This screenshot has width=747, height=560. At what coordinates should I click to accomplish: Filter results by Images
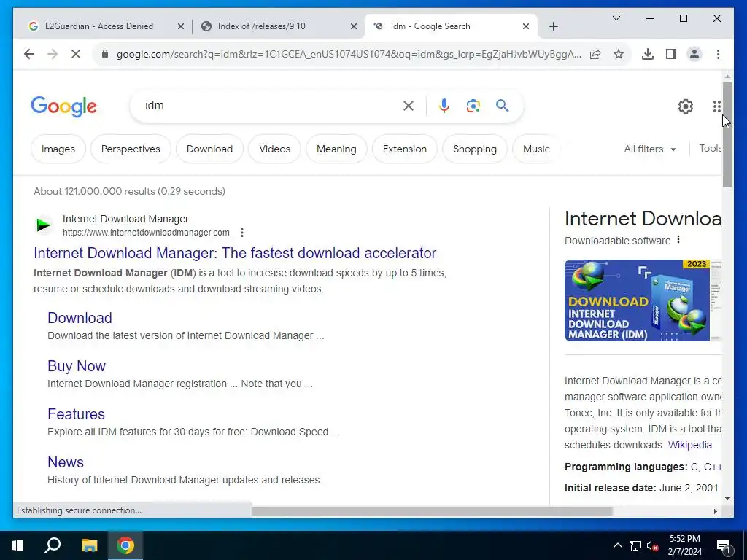(x=58, y=149)
